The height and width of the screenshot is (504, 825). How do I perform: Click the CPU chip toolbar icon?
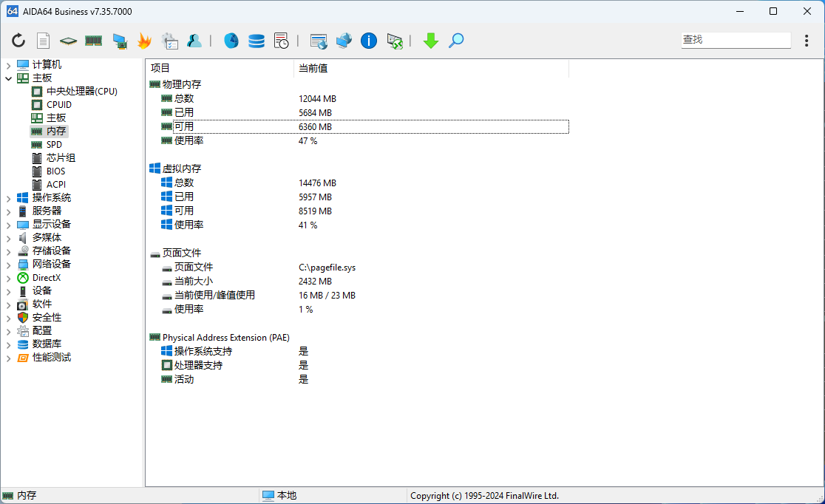pos(68,41)
